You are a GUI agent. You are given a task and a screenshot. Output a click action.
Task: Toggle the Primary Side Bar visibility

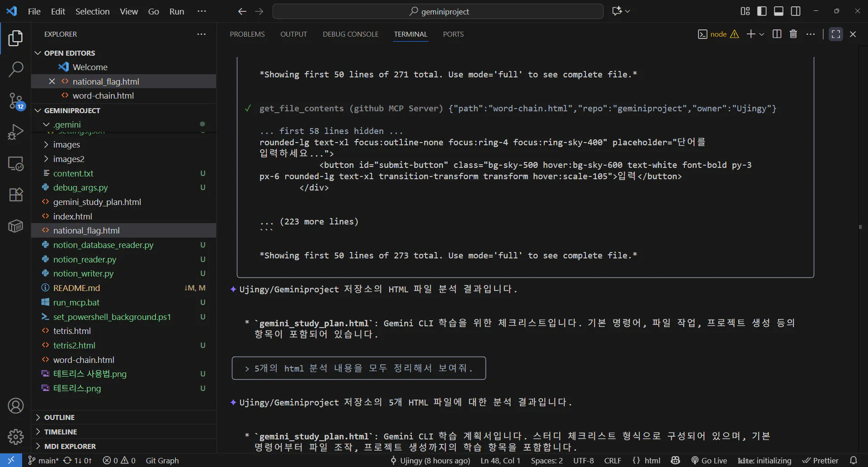762,11
